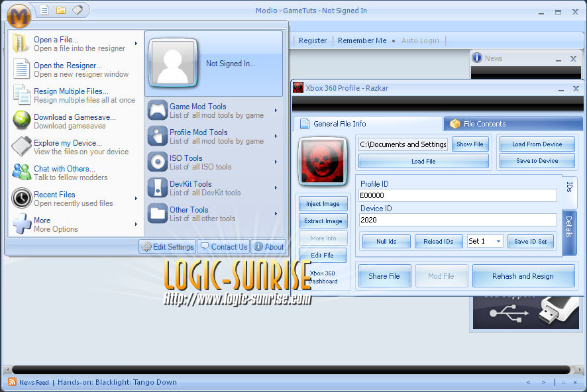Viewport: 587px width, 392px height.
Task: Open the About dialog
Action: click(x=269, y=247)
